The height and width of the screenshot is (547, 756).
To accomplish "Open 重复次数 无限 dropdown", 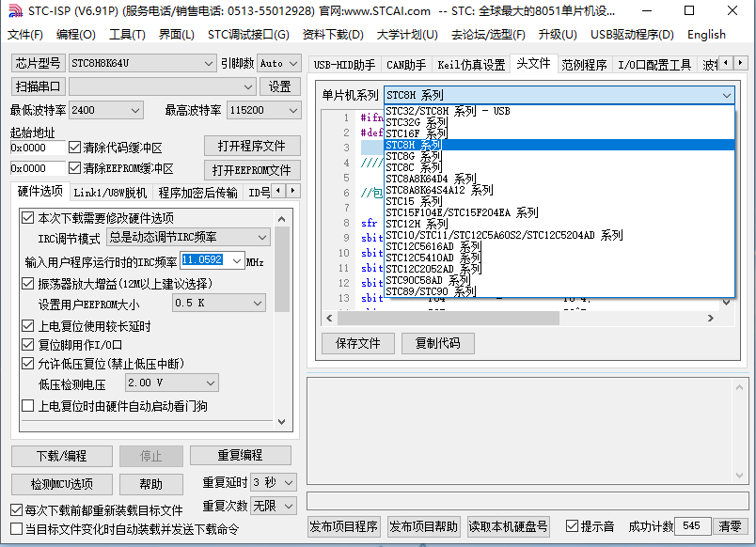I will [274, 506].
